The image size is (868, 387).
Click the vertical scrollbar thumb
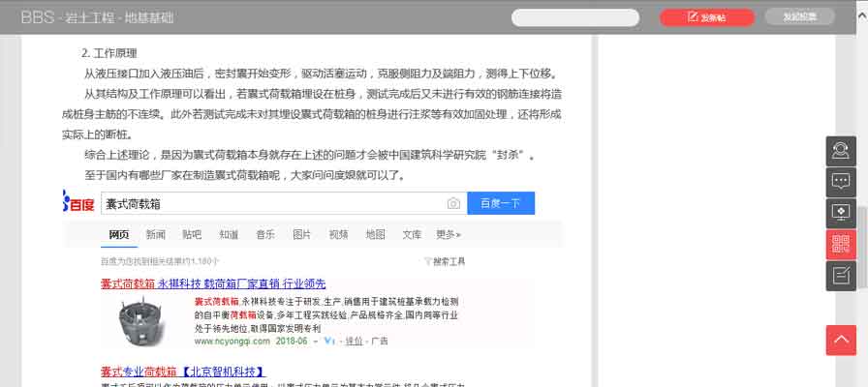pos(862,247)
